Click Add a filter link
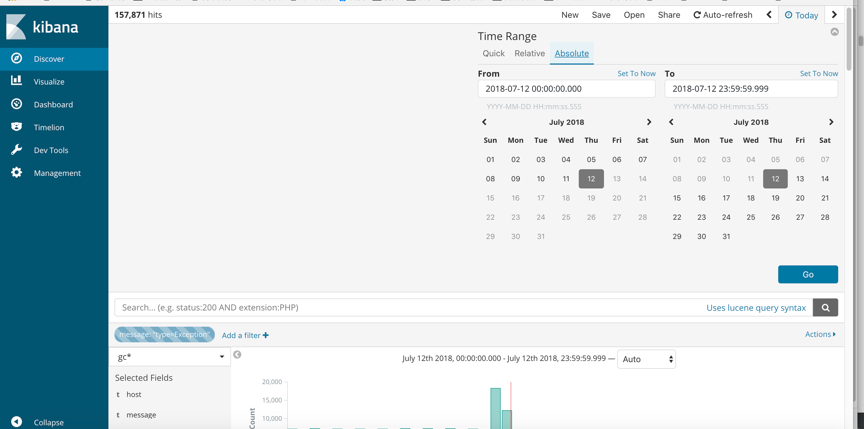The image size is (864, 429). [245, 335]
